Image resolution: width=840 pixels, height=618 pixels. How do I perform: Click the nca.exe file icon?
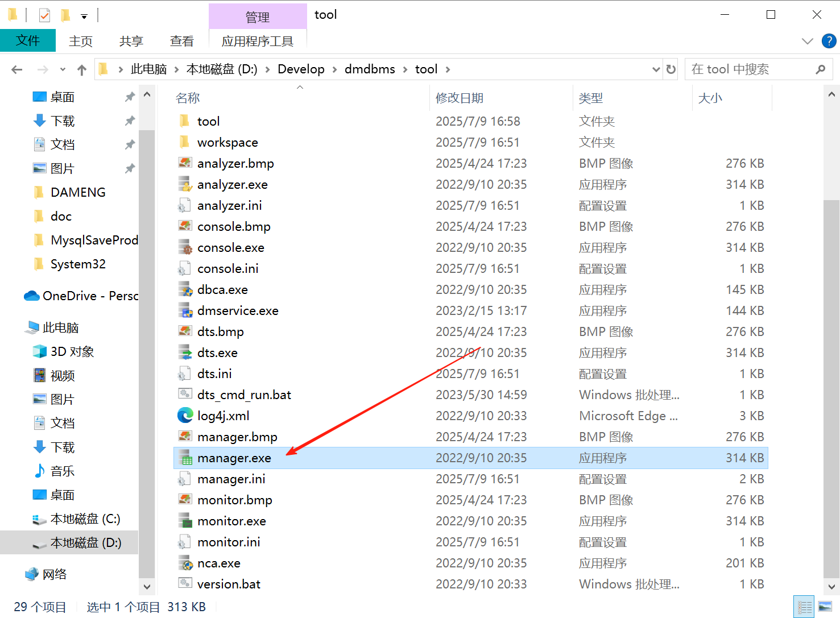185,563
